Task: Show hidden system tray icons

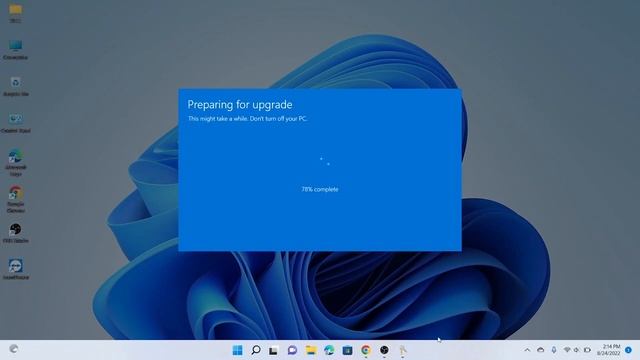Action: pyautogui.click(x=527, y=350)
